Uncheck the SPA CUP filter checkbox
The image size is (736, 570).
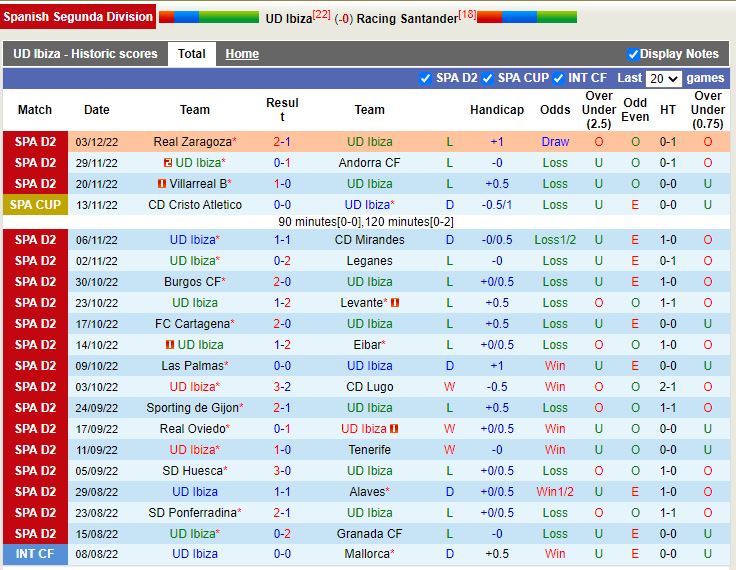tap(488, 78)
